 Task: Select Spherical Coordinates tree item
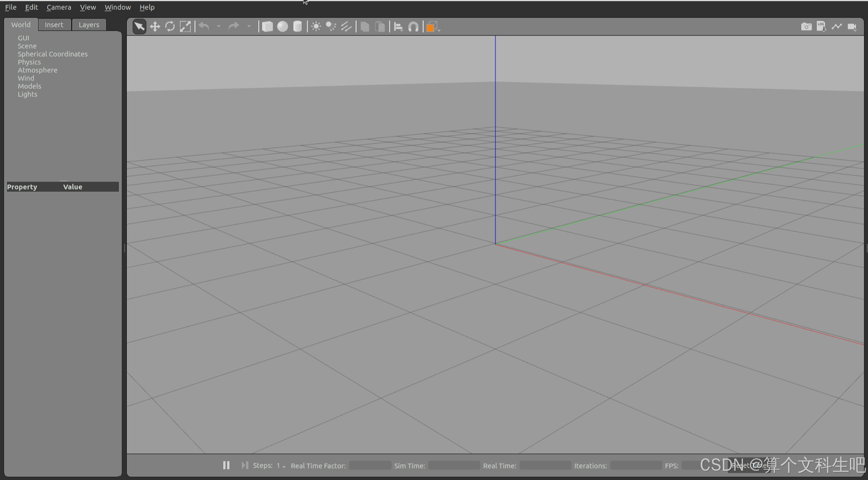click(x=52, y=54)
